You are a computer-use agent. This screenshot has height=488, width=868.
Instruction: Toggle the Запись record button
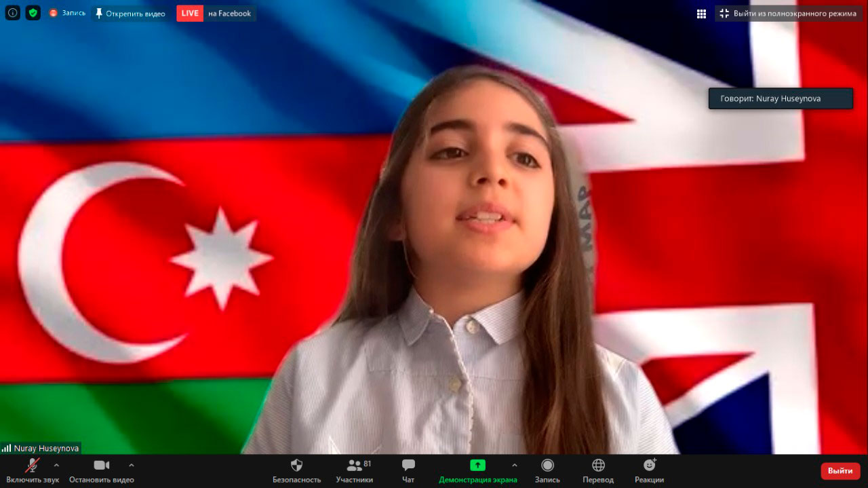click(x=547, y=470)
